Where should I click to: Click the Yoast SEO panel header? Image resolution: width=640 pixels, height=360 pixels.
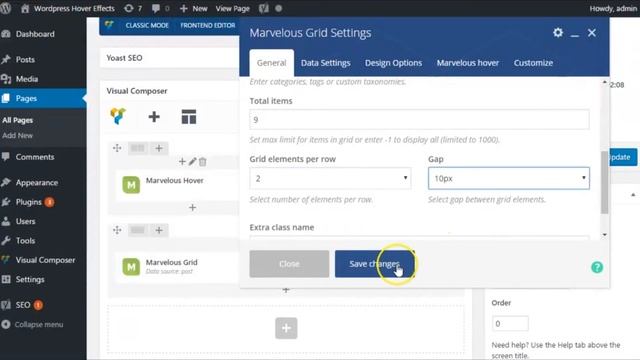[169, 58]
